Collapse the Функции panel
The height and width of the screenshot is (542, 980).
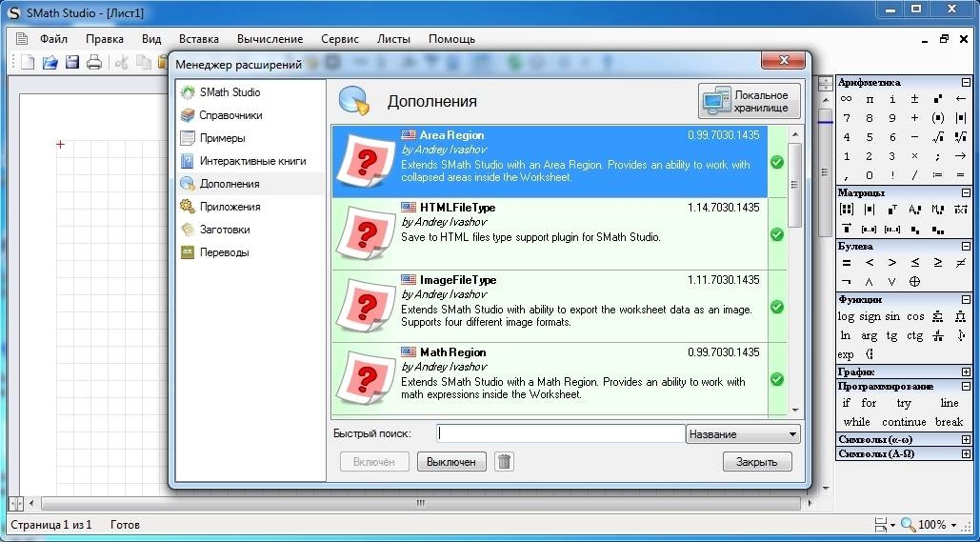tap(967, 299)
